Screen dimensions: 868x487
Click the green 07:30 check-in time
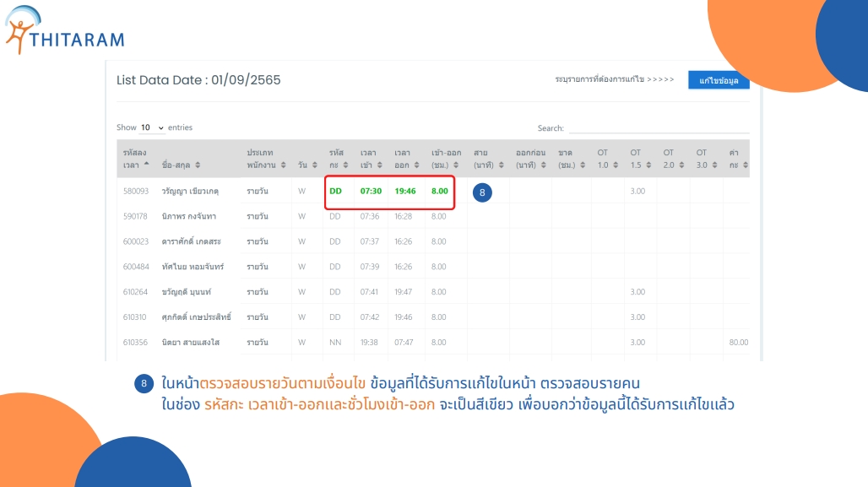(x=371, y=191)
